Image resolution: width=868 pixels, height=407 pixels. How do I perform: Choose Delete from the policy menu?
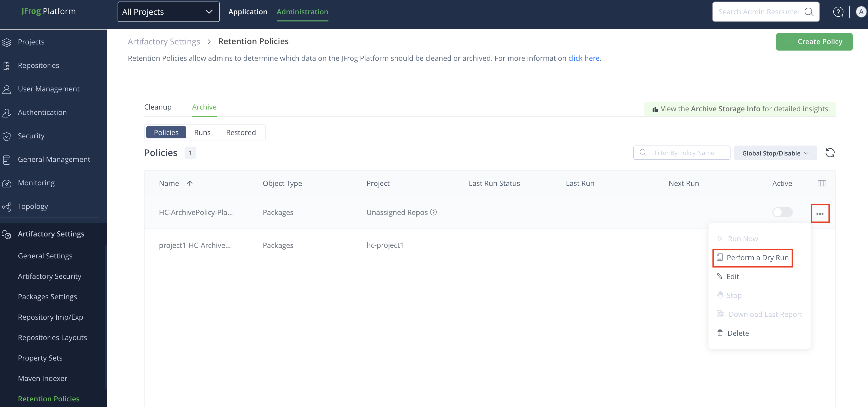738,333
